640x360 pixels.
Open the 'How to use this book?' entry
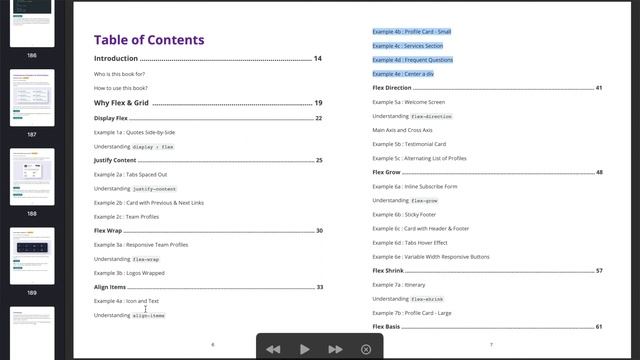pyautogui.click(x=121, y=88)
